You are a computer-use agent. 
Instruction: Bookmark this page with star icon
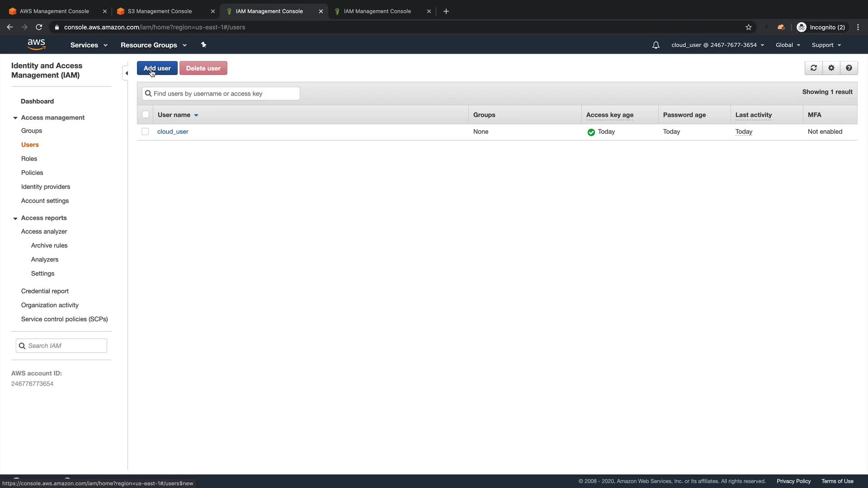coord(748,27)
